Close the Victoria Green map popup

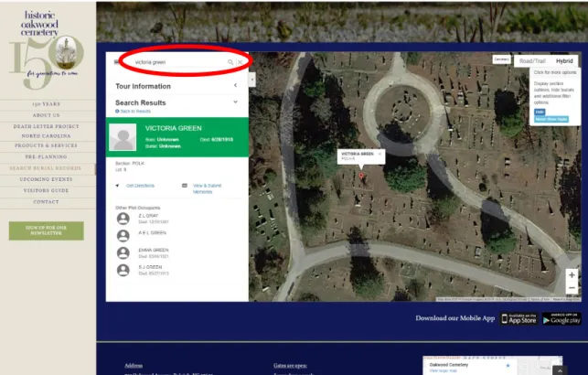[380, 154]
